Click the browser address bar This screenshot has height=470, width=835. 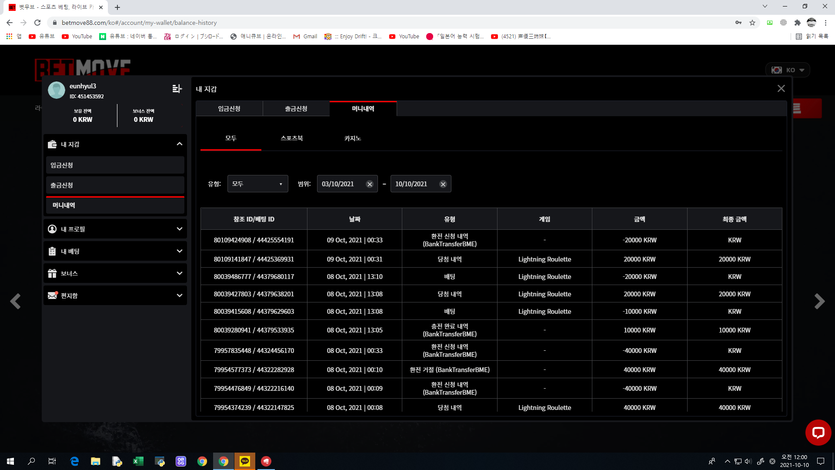pyautogui.click(x=389, y=23)
